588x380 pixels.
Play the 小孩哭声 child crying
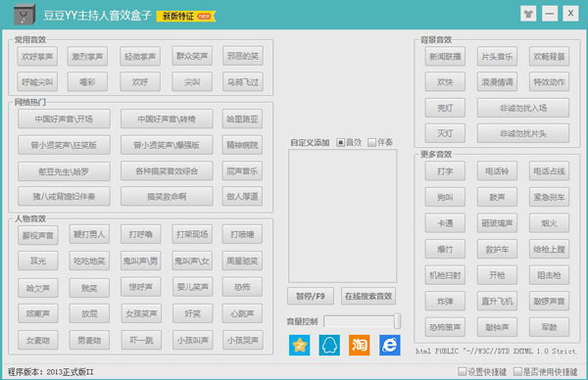pos(243,340)
